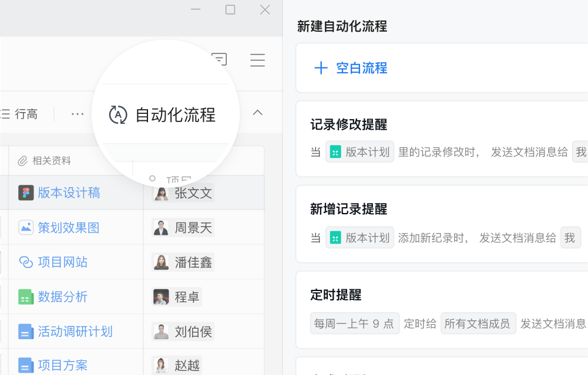The height and width of the screenshot is (375, 588).
Task: Open the 版本设计稿 Figma link
Action: pyautogui.click(x=68, y=193)
